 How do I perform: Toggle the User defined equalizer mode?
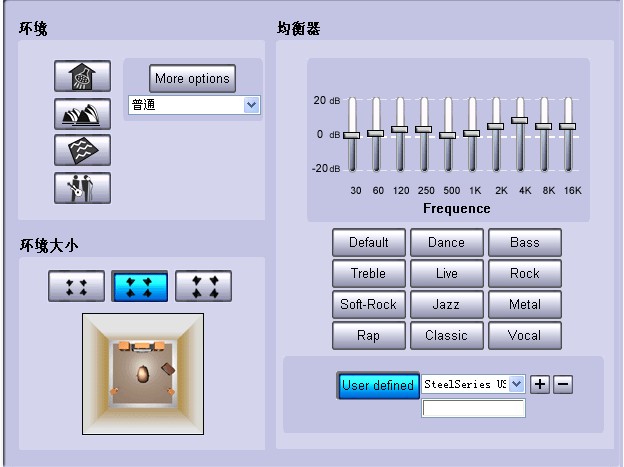[377, 385]
